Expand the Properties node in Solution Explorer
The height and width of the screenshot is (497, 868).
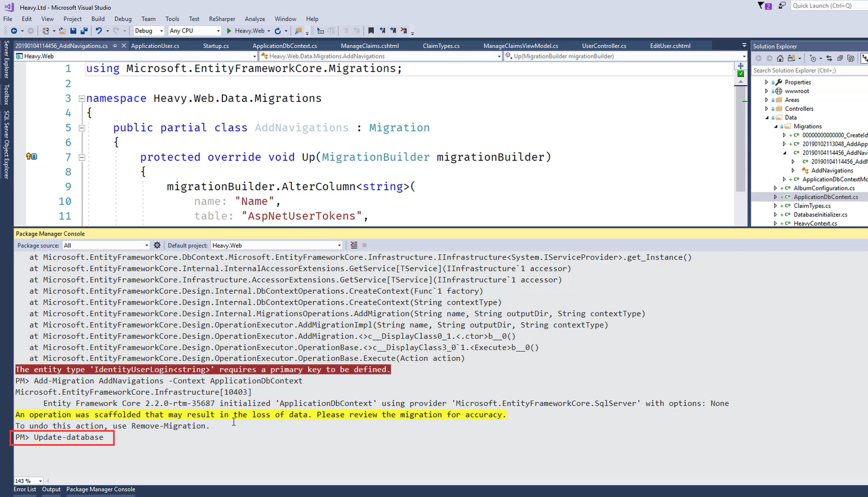coord(766,82)
